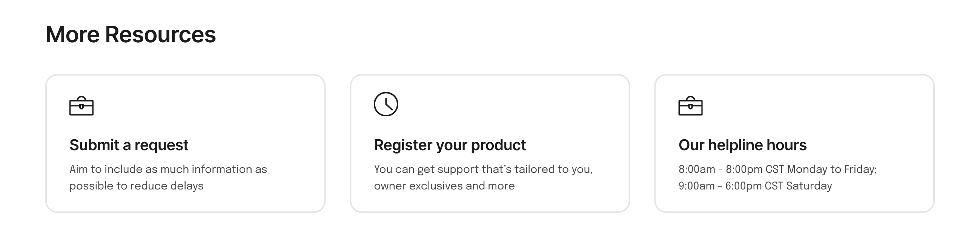Click the word 'Resources' in the heading
Image resolution: width=980 pixels, height=231 pixels.
160,35
